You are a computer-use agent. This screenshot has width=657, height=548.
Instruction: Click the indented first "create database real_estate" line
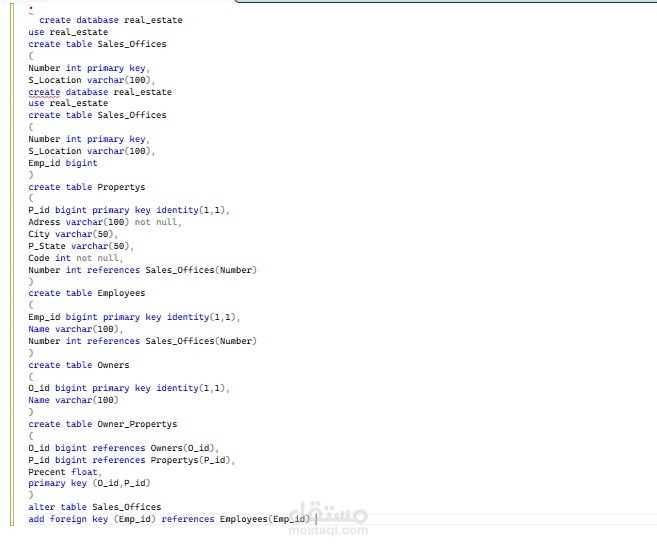111,20
